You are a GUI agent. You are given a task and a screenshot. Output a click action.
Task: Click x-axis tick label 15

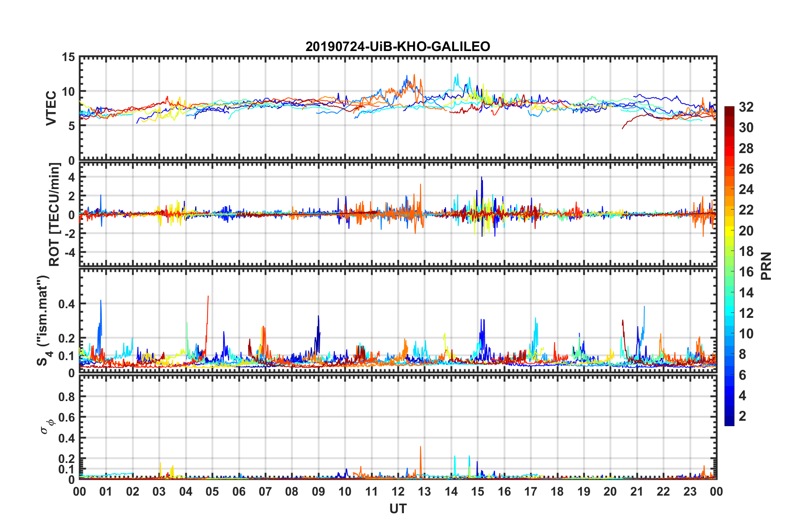point(478,491)
